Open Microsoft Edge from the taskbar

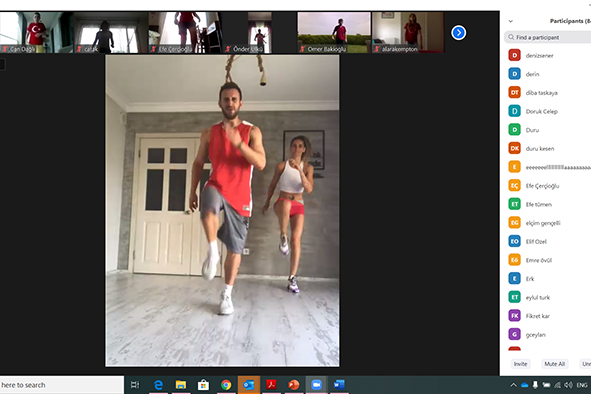(158, 385)
